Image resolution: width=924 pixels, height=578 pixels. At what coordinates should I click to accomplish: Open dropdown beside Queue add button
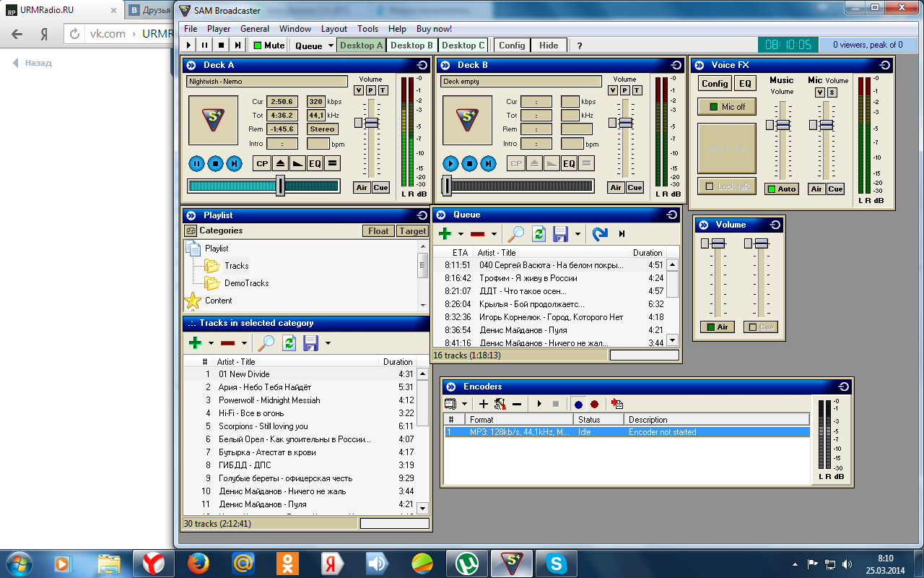click(x=461, y=234)
